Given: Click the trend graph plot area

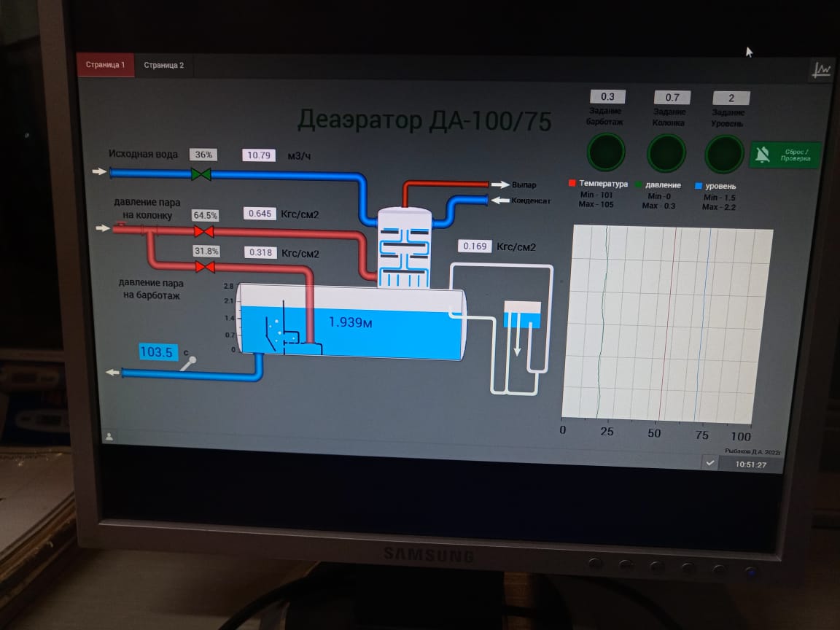Looking at the screenshot, I should tap(667, 323).
